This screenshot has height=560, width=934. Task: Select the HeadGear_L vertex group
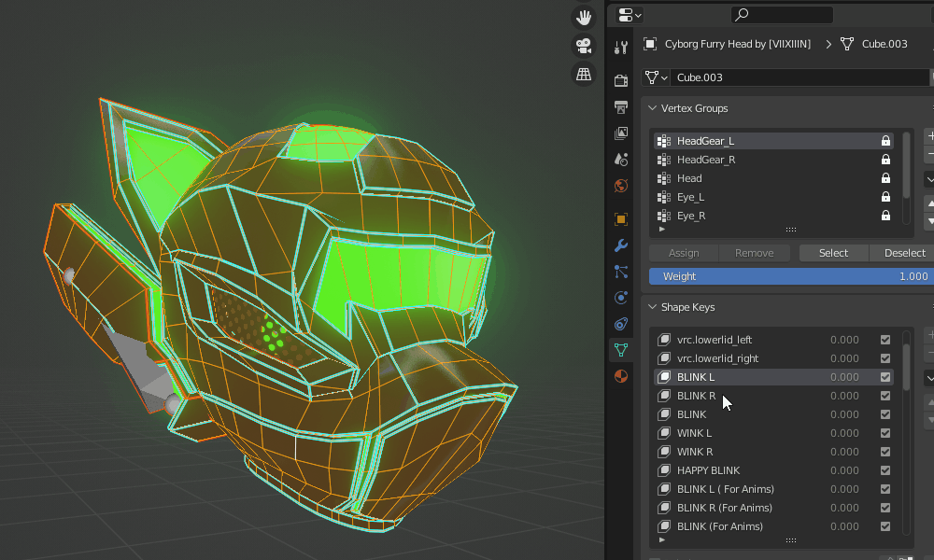(773, 141)
